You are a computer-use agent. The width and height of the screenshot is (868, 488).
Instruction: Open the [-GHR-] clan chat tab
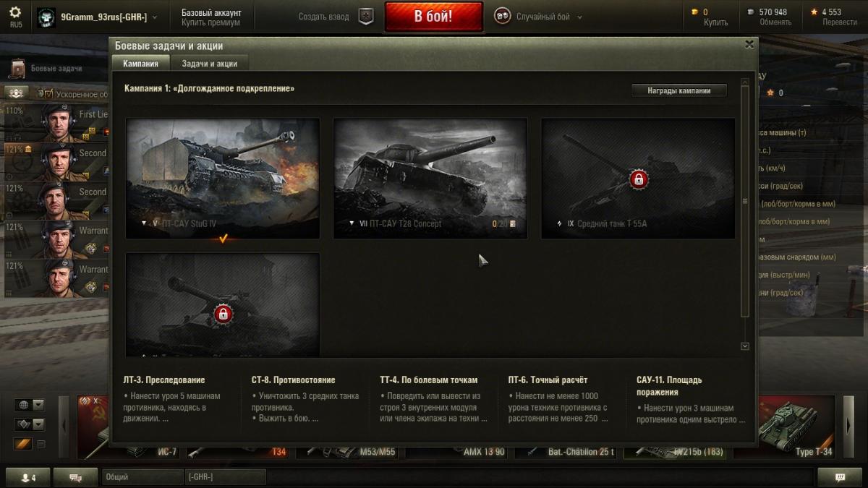226,477
